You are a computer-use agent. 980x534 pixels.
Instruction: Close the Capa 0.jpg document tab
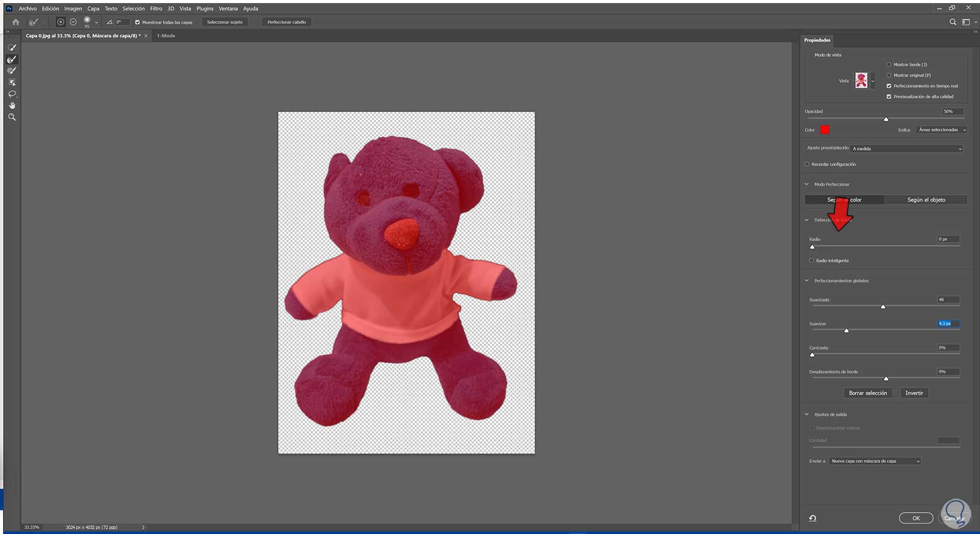[x=146, y=36]
